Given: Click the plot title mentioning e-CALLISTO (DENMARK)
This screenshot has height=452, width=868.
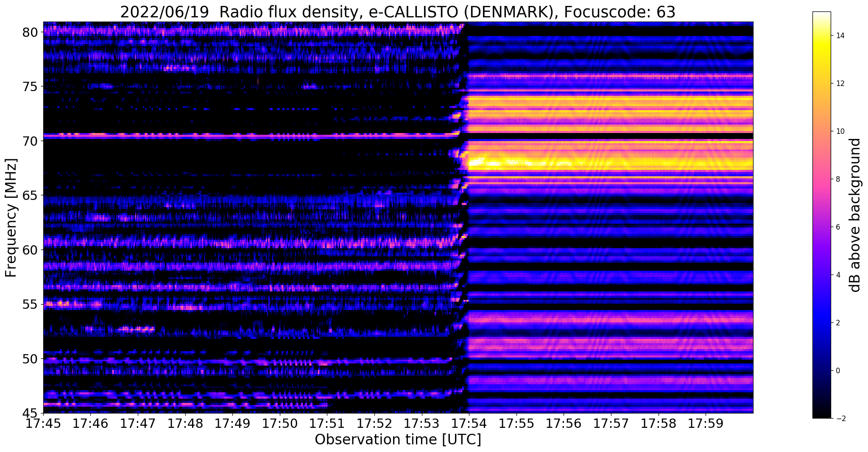Looking at the screenshot, I should [398, 12].
